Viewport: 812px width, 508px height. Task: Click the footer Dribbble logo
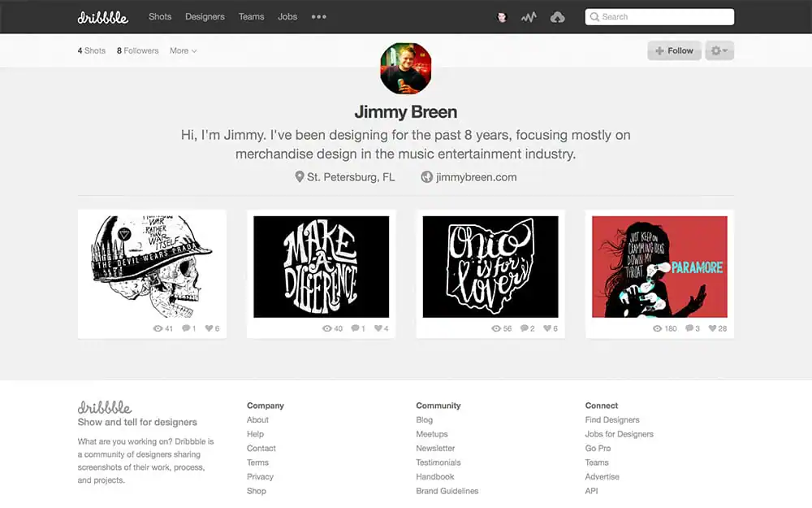coord(105,407)
